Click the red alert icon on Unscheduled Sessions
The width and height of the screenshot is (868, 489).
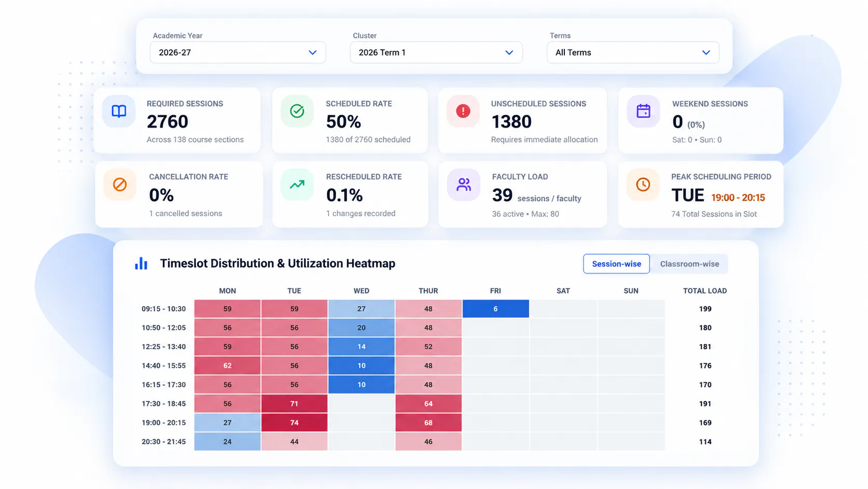click(x=463, y=111)
